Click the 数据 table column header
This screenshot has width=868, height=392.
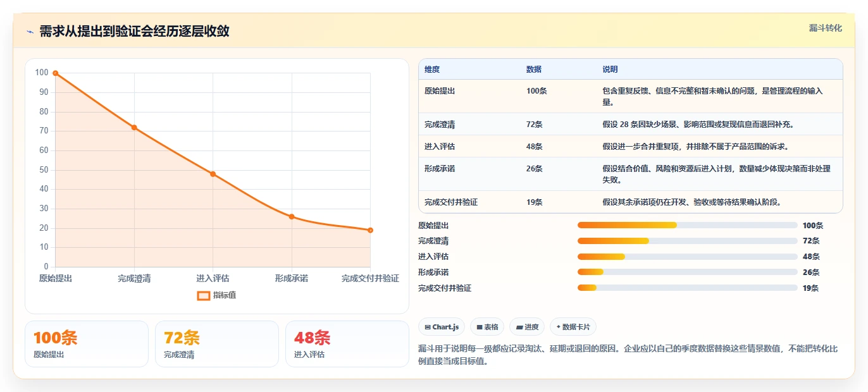click(534, 70)
